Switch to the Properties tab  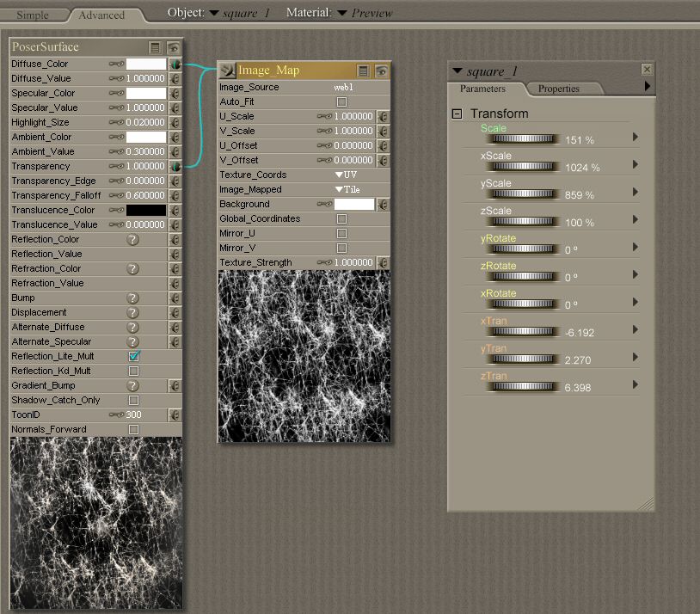pyautogui.click(x=559, y=89)
